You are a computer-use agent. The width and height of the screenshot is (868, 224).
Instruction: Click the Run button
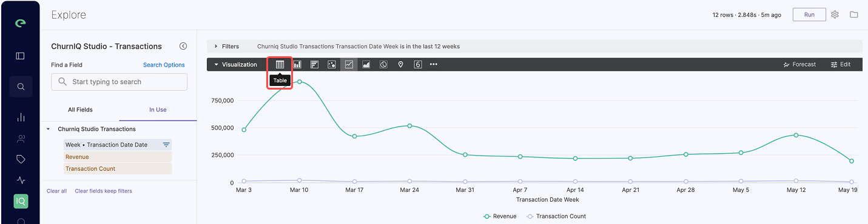809,15
